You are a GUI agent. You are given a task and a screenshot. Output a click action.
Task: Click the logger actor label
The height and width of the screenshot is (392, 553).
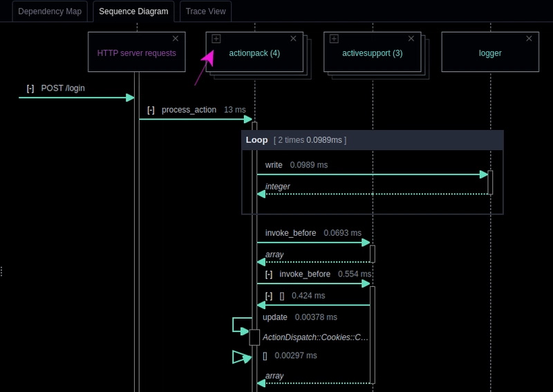click(x=490, y=53)
